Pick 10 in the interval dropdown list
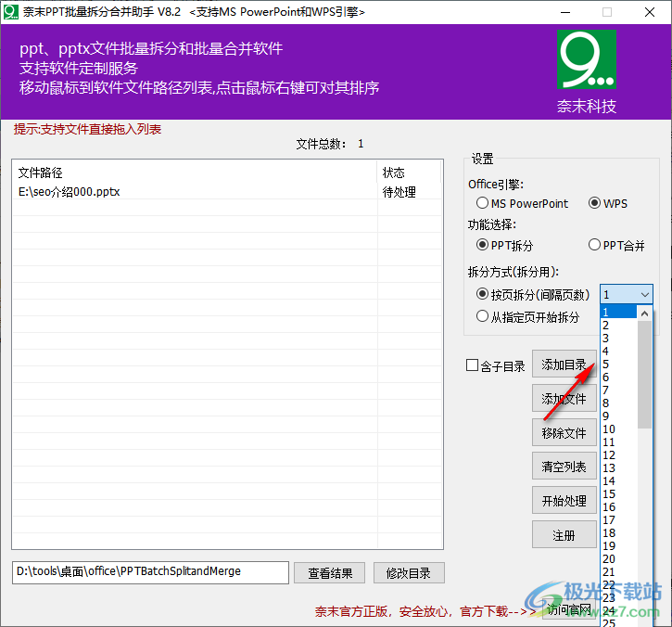 [x=618, y=429]
